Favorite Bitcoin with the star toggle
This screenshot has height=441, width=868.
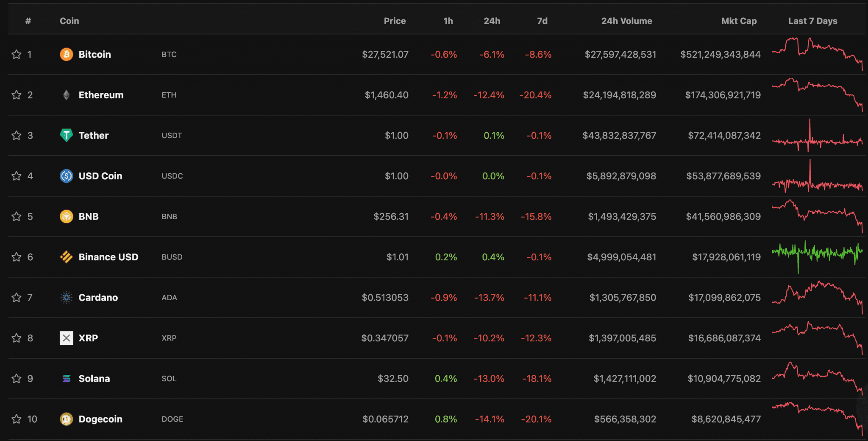click(x=17, y=54)
